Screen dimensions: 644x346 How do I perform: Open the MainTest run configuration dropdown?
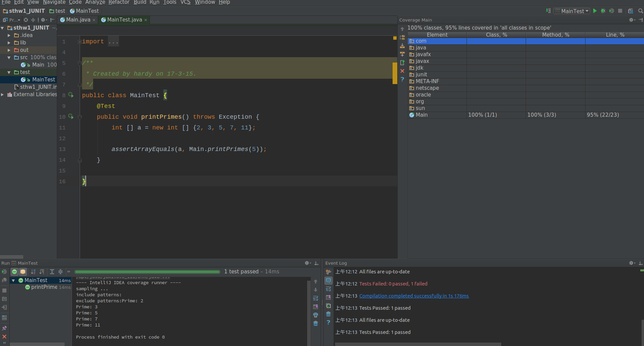click(x=572, y=11)
